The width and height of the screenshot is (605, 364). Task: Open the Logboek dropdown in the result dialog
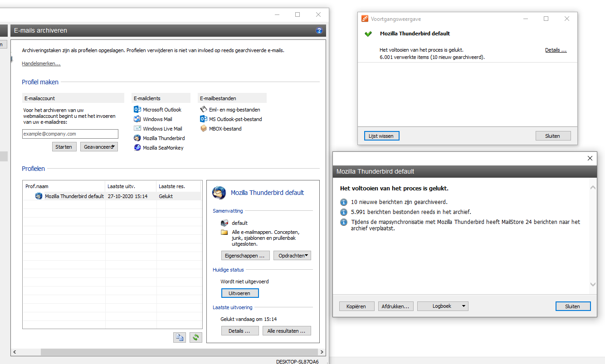point(443,306)
